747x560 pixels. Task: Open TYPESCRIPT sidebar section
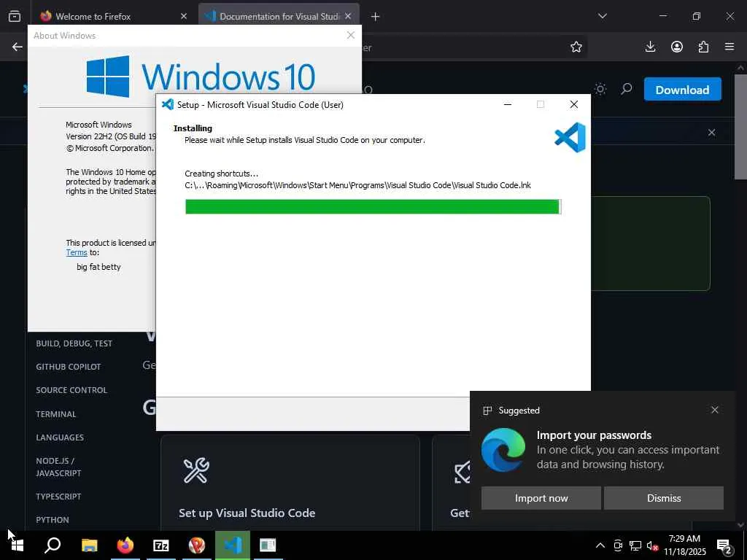pyautogui.click(x=58, y=497)
